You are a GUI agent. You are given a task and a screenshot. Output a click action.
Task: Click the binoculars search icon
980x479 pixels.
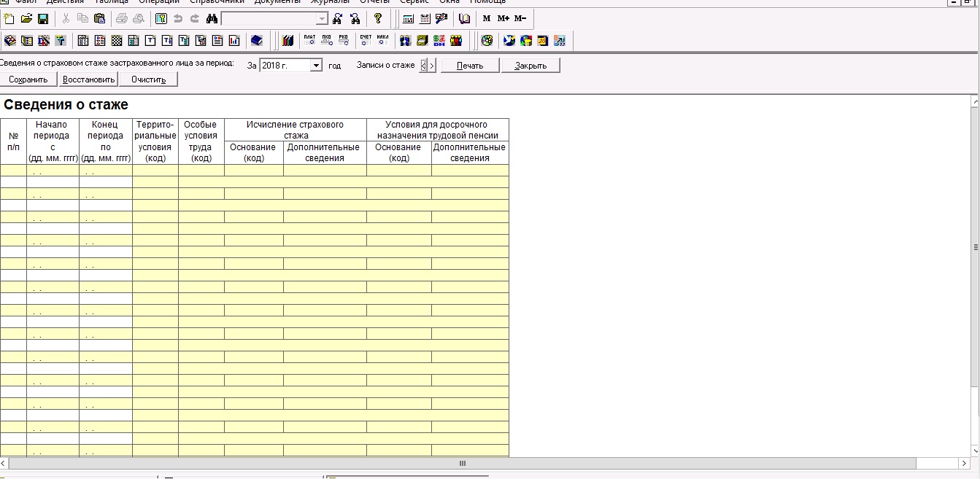[212, 19]
